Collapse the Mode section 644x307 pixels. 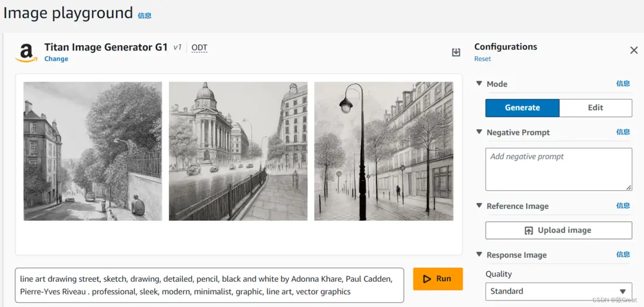click(x=479, y=84)
